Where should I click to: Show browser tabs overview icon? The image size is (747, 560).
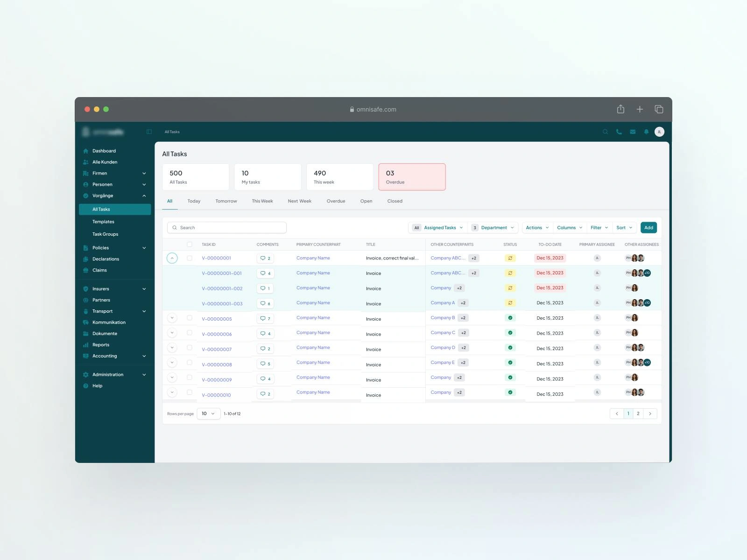[x=659, y=109]
